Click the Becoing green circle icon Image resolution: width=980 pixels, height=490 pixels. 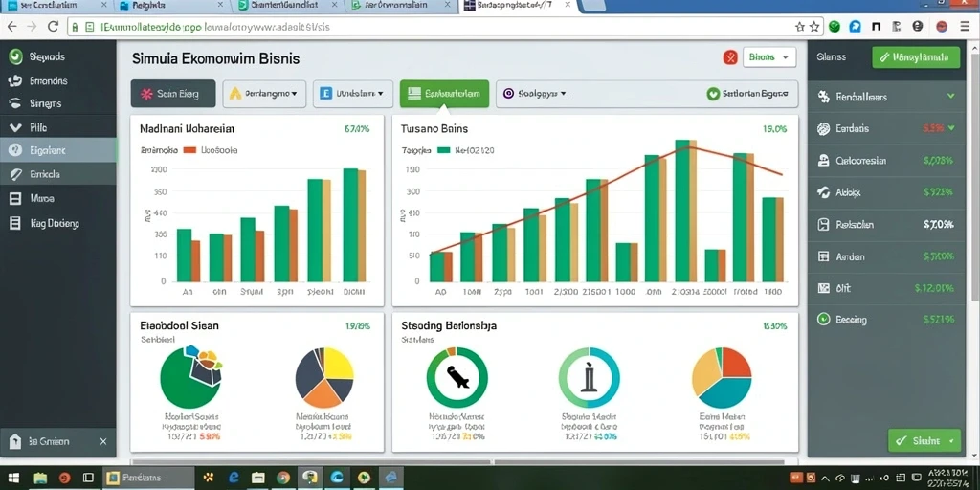click(824, 320)
